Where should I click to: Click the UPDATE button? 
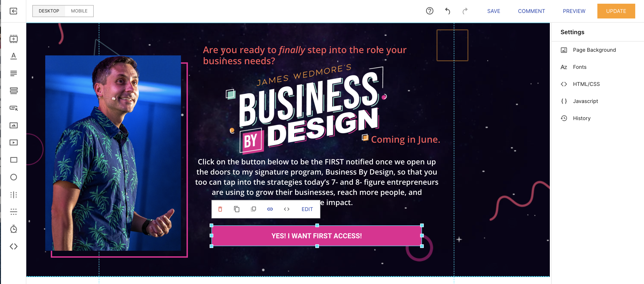pos(616,11)
